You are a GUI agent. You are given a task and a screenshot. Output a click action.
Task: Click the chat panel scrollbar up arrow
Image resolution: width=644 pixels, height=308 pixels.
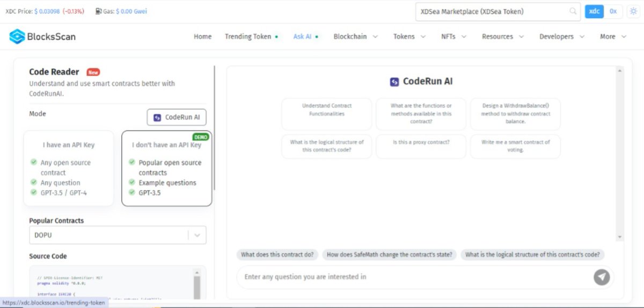(620, 70)
